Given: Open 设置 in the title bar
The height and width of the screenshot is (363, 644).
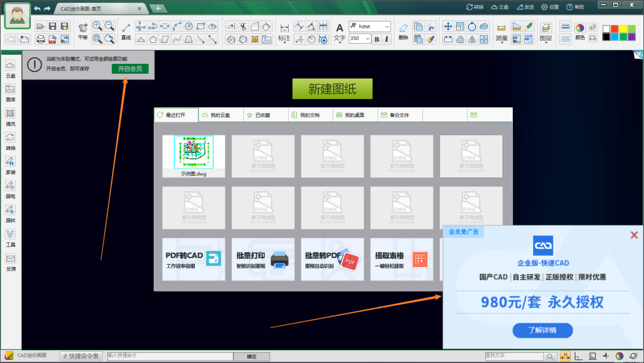Looking at the screenshot, I should [550, 7].
